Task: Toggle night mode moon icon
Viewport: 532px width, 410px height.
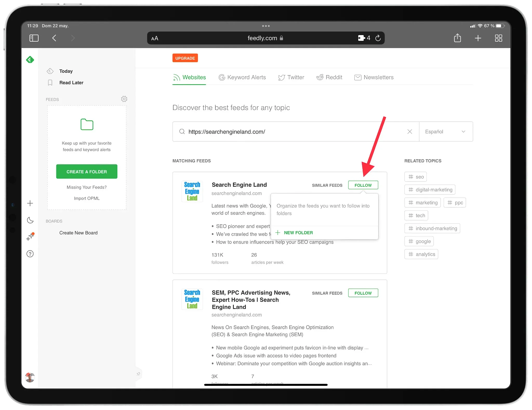Action: click(30, 220)
